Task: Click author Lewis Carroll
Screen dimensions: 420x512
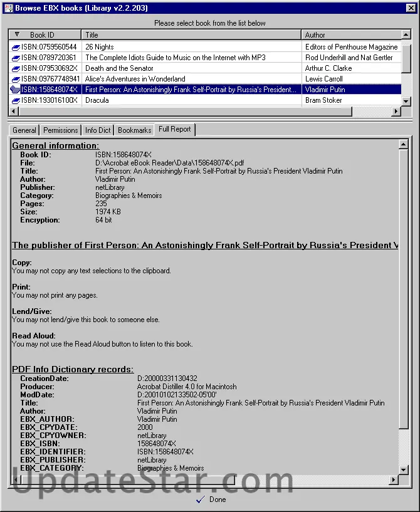Action: coord(324,79)
